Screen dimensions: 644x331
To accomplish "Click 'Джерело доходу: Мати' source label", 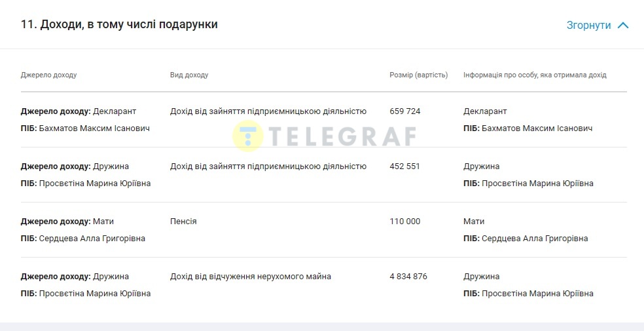I will 67,222.
